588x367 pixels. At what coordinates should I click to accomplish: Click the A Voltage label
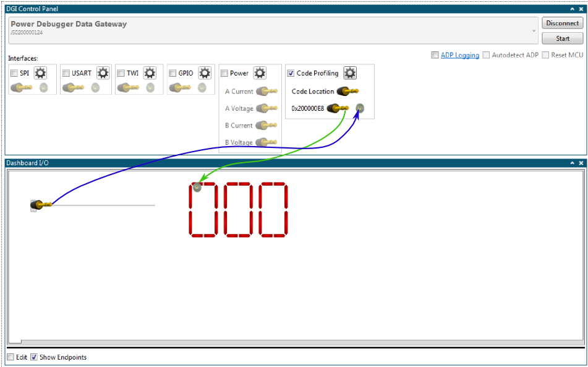(x=239, y=108)
